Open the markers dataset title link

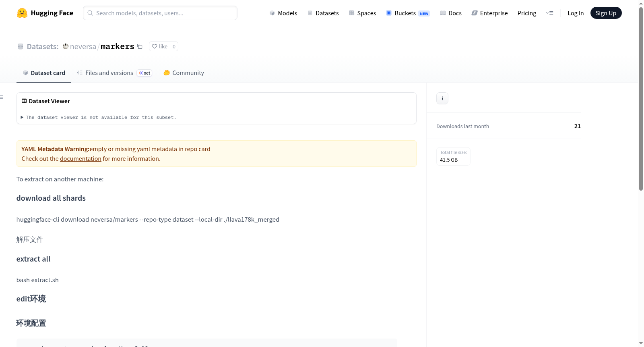tap(118, 46)
